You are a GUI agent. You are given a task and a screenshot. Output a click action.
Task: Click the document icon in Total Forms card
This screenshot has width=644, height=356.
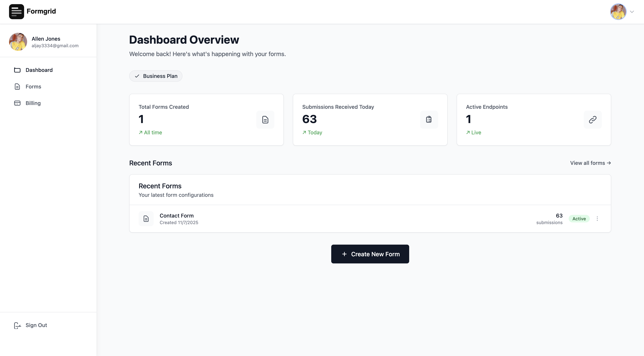pos(265,120)
